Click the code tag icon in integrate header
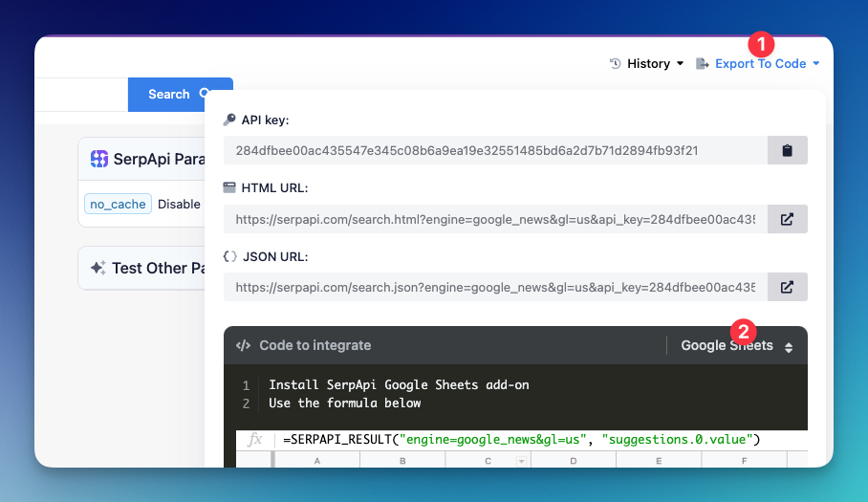This screenshot has height=502, width=868. click(243, 345)
